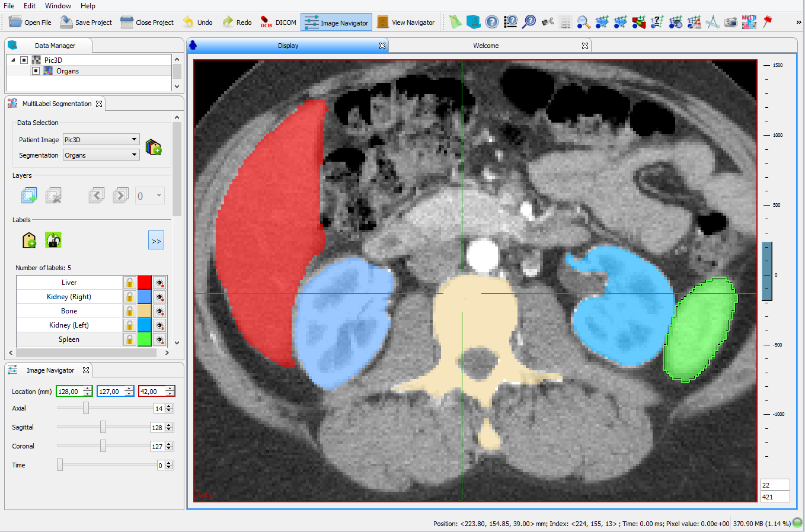
Task: Click the Save Project button
Action: (86, 23)
